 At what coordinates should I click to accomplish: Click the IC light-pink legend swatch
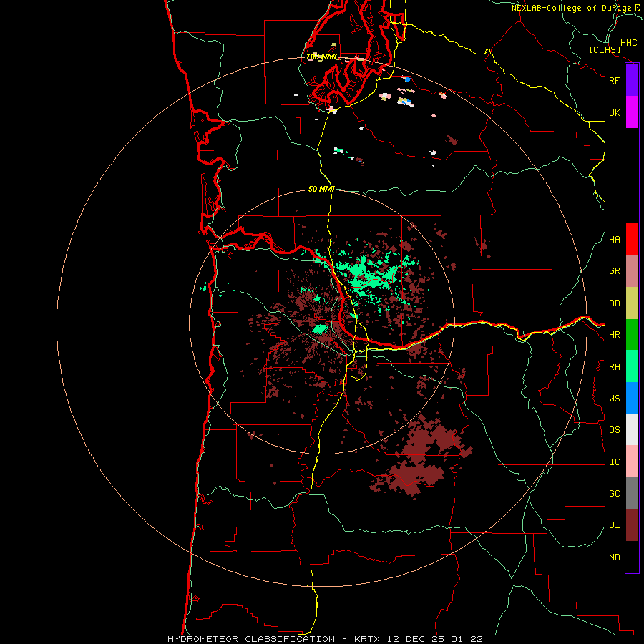point(632,462)
